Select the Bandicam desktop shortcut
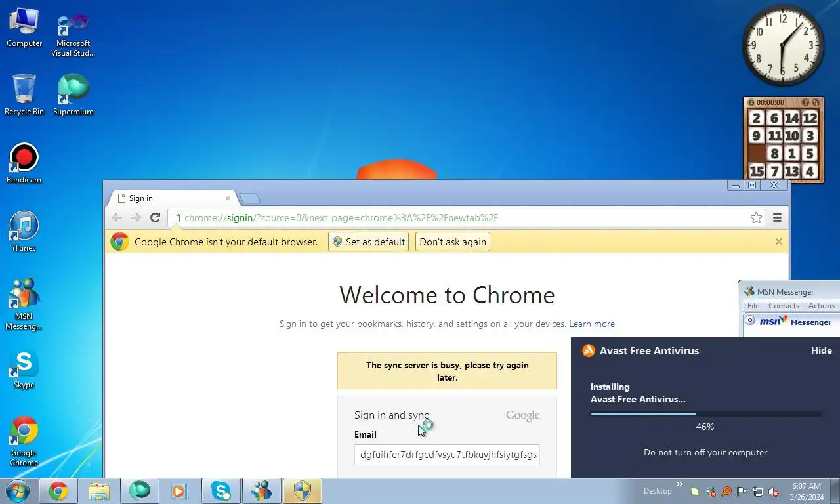 pyautogui.click(x=24, y=163)
